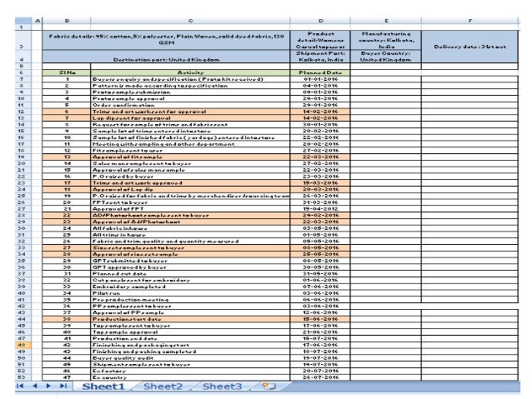Select row 7 header
This screenshot has height=399, width=532.
coord(23,79)
